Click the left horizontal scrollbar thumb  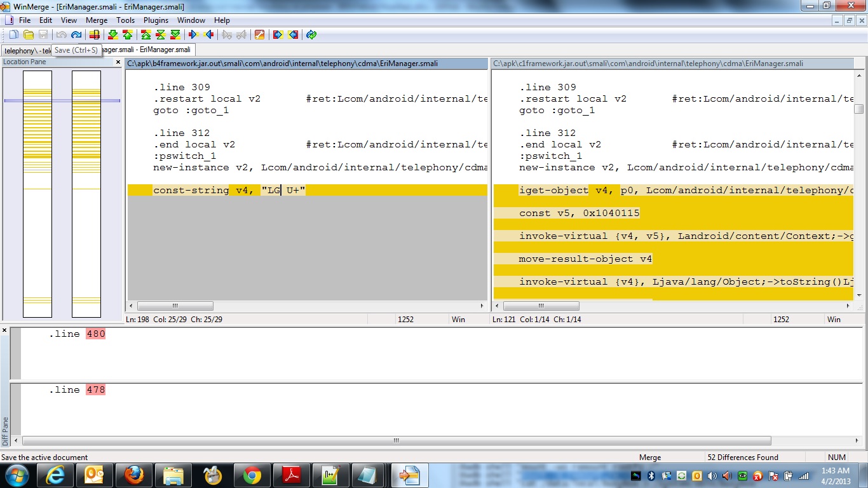[x=175, y=306]
